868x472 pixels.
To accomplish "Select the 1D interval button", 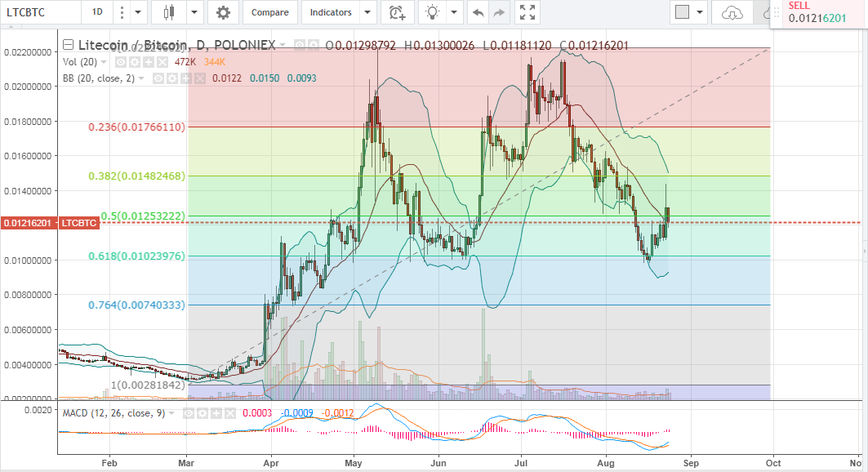I will [97, 12].
